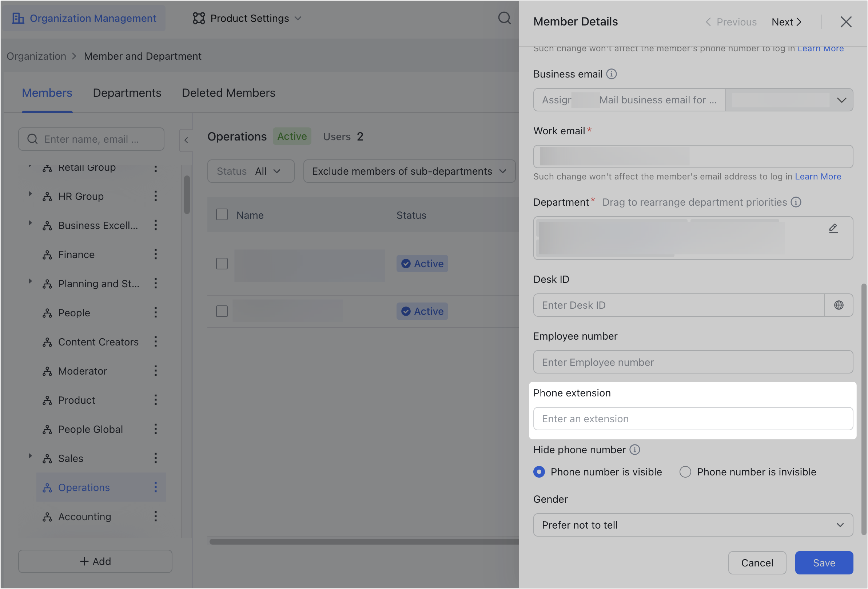
Task: Click the pencil edit icon on Department field
Action: (x=834, y=228)
